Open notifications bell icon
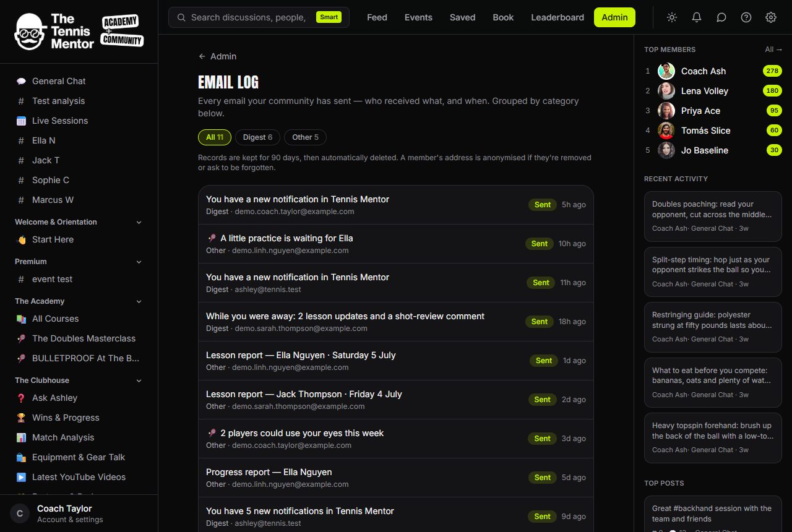Viewport: 792px width, 532px height. pyautogui.click(x=697, y=17)
